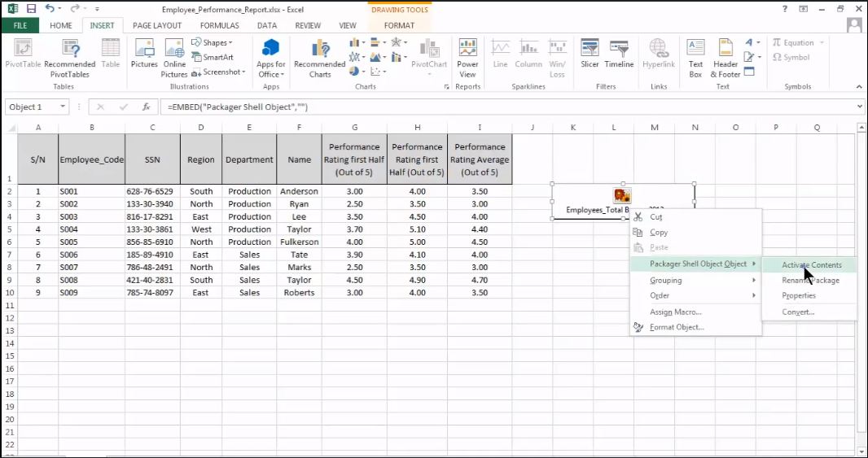This screenshot has width=868, height=458.
Task: Click the user account avatar icon
Action: click(855, 25)
